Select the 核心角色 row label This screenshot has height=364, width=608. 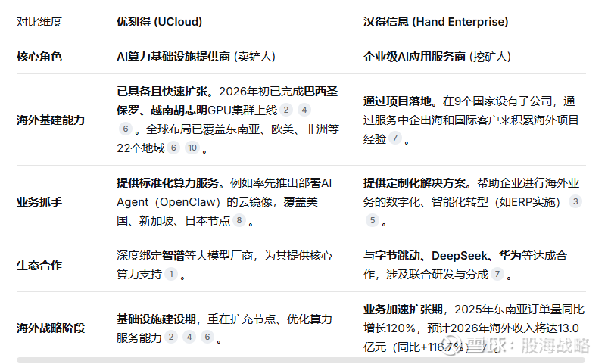point(39,57)
